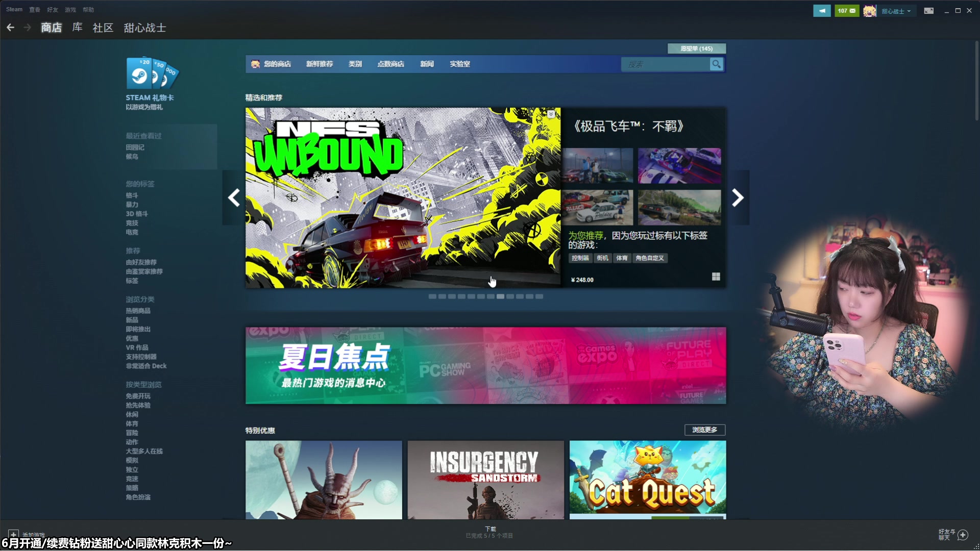Expand the 甜心战士 account dropdown
Screen dimensions: 980x551
point(896,11)
